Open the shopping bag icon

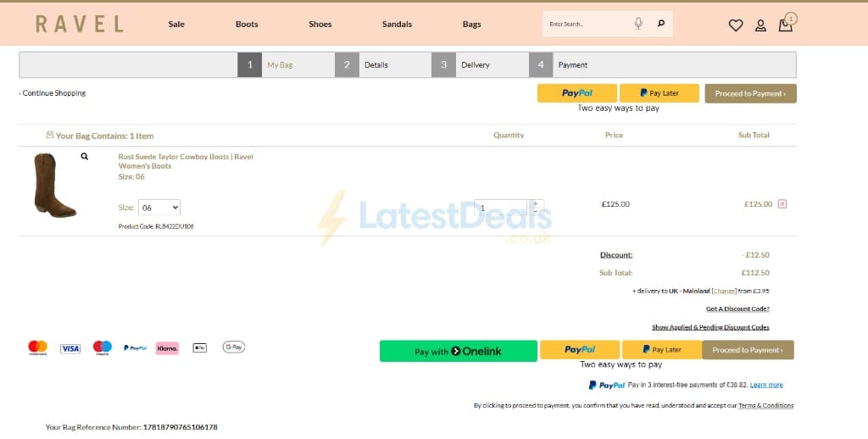click(786, 25)
